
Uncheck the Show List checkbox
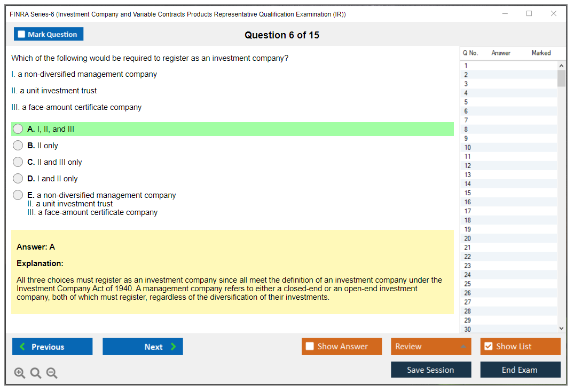click(488, 347)
